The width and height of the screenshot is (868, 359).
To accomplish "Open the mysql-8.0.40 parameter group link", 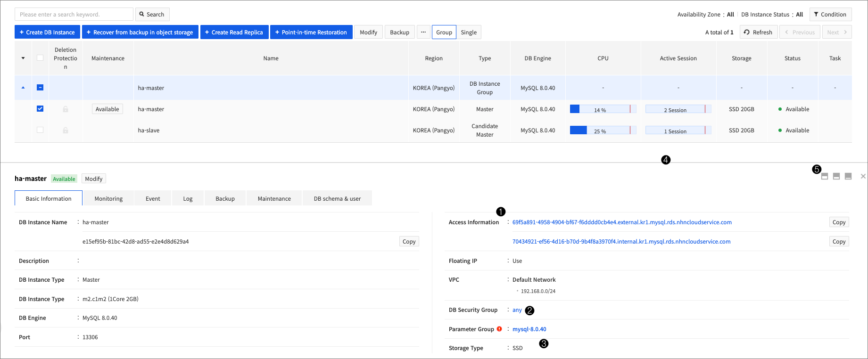I will [529, 329].
